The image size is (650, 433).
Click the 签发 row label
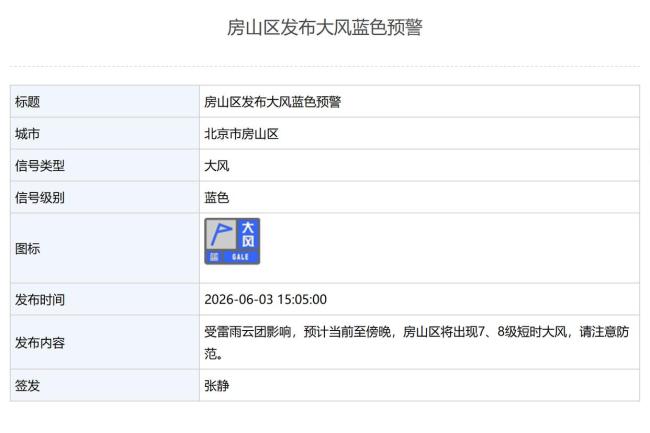pos(27,386)
